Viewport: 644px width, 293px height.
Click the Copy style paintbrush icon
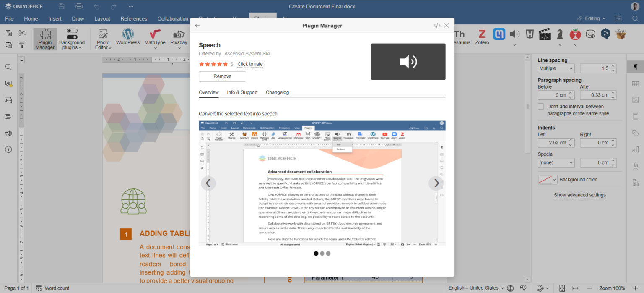pos(22,45)
